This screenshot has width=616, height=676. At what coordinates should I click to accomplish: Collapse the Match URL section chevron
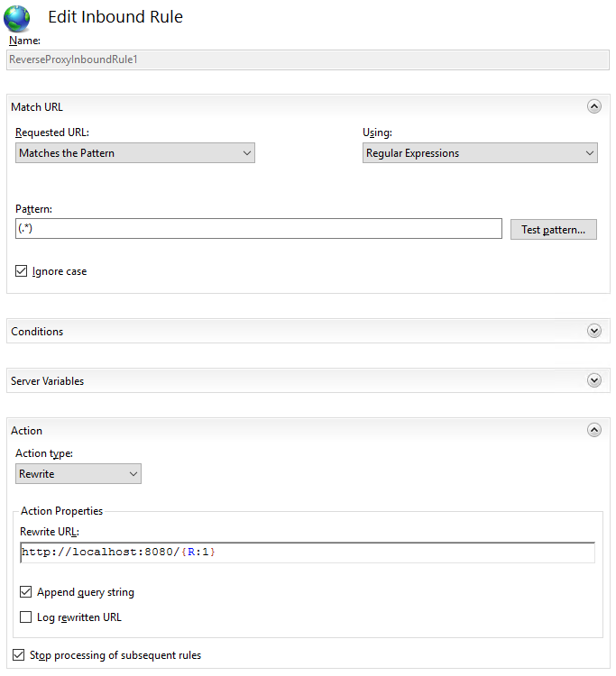pos(594,106)
